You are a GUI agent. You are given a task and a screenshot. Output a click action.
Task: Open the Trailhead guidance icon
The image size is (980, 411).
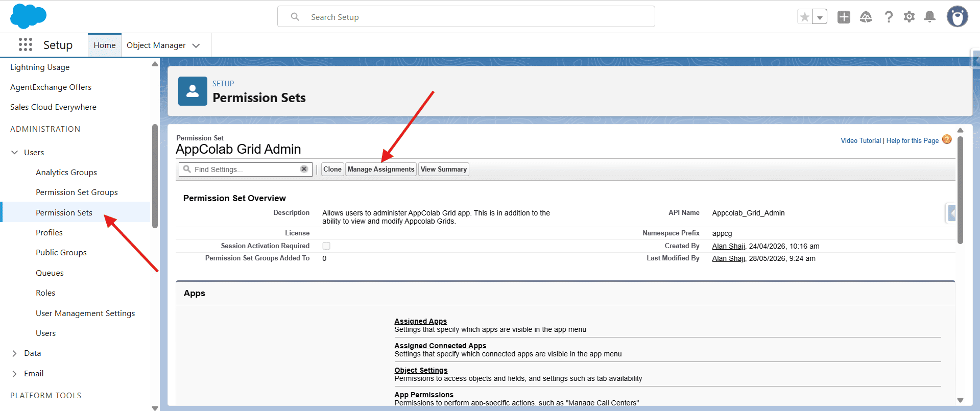pyautogui.click(x=866, y=17)
